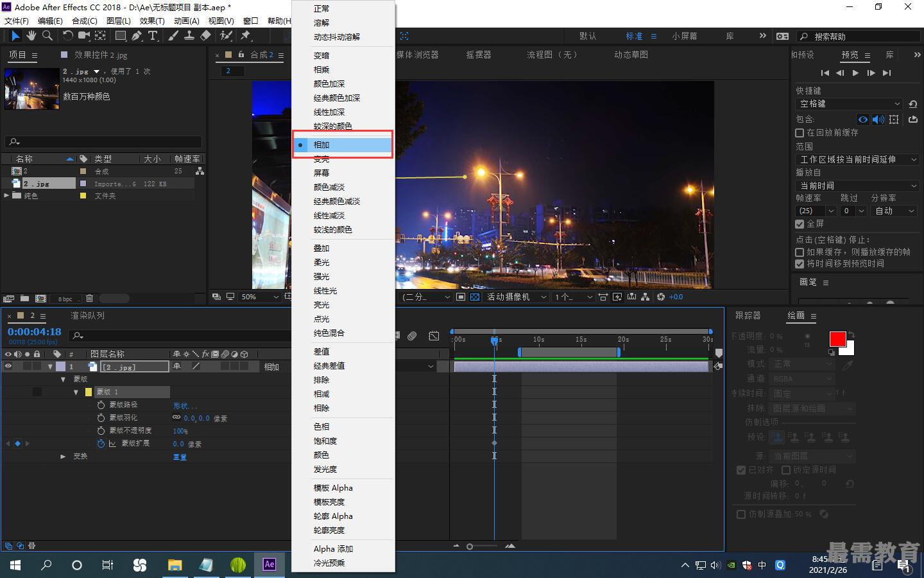The width and height of the screenshot is (924, 578).
Task: Click the stopwatch for 蒙版羽化
Action: 101,418
